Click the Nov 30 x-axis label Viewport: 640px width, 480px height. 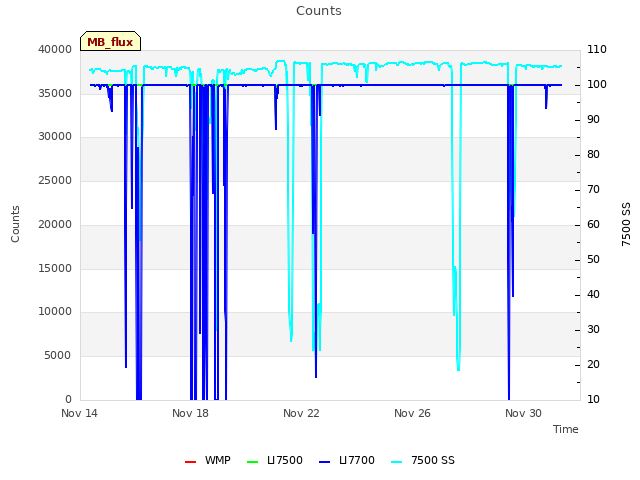click(523, 413)
